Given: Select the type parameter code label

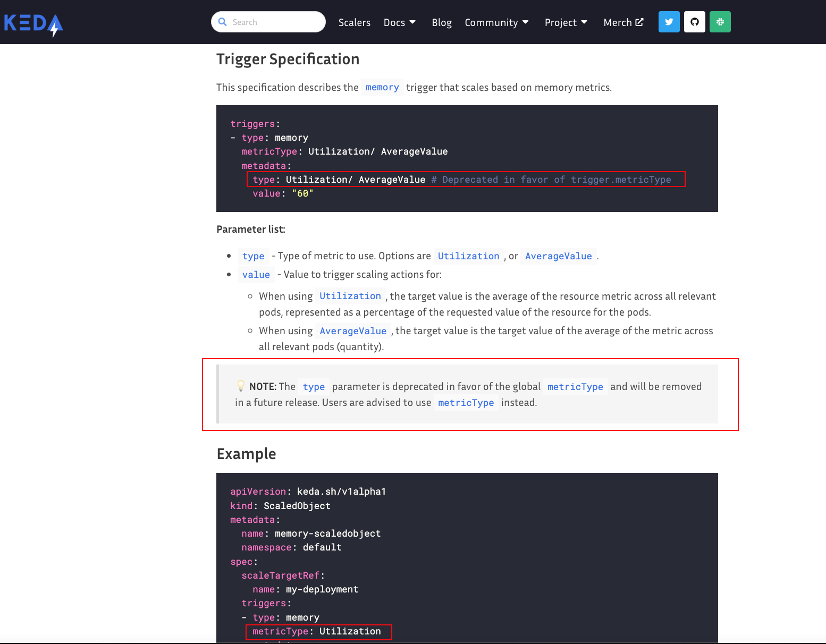Looking at the screenshot, I should pyautogui.click(x=254, y=256).
